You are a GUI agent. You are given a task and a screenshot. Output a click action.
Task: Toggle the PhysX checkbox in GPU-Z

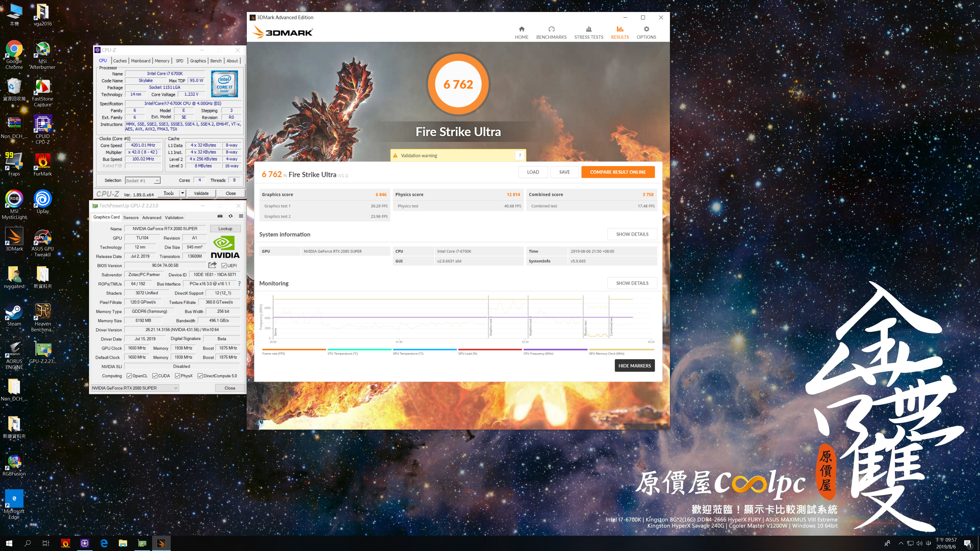pyautogui.click(x=177, y=376)
